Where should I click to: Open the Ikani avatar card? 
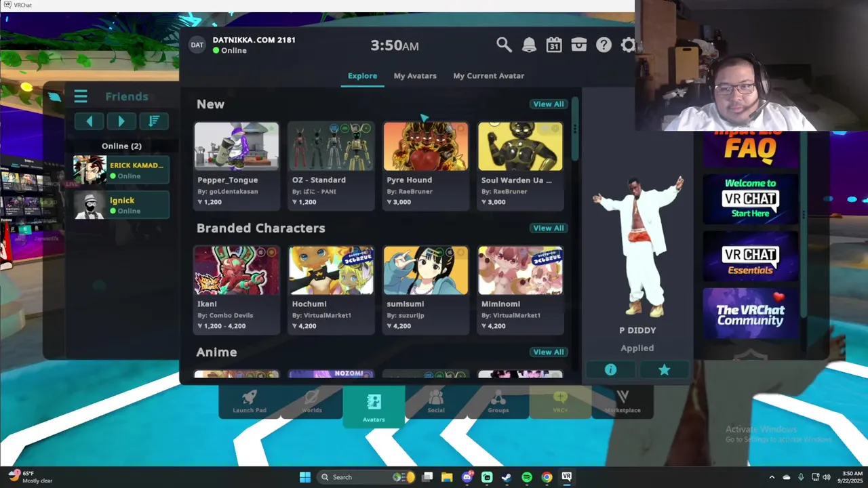pos(236,289)
